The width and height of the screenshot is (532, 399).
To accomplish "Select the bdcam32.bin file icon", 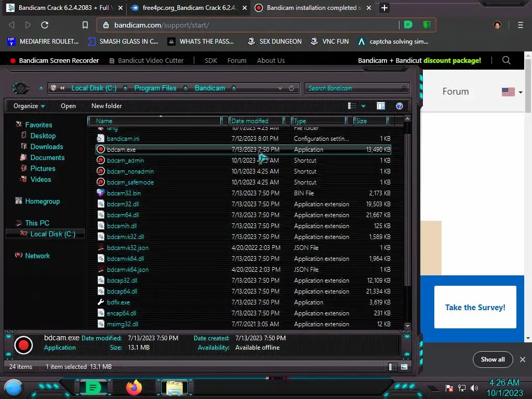I will 100,193.
